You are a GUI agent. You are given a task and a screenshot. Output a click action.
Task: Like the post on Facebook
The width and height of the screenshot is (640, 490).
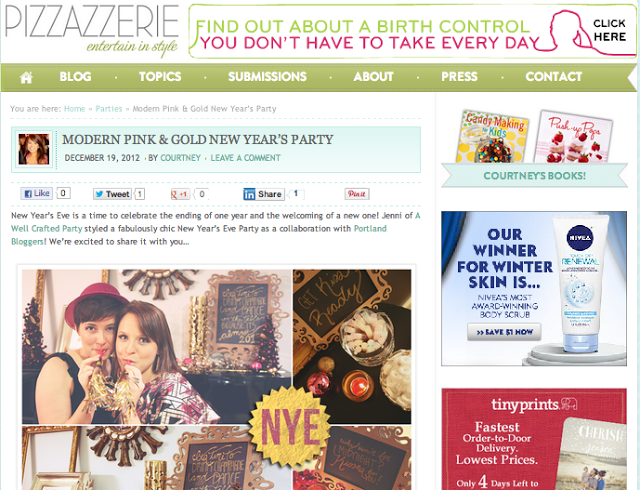point(36,193)
